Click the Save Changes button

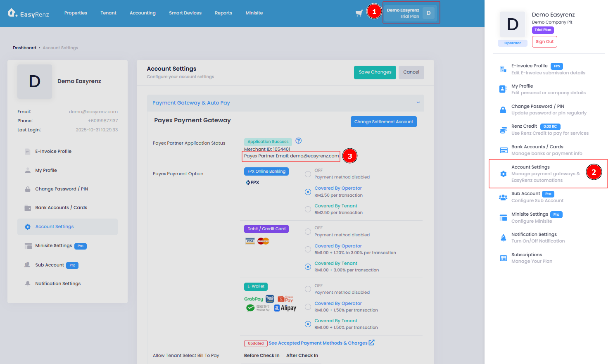(375, 72)
